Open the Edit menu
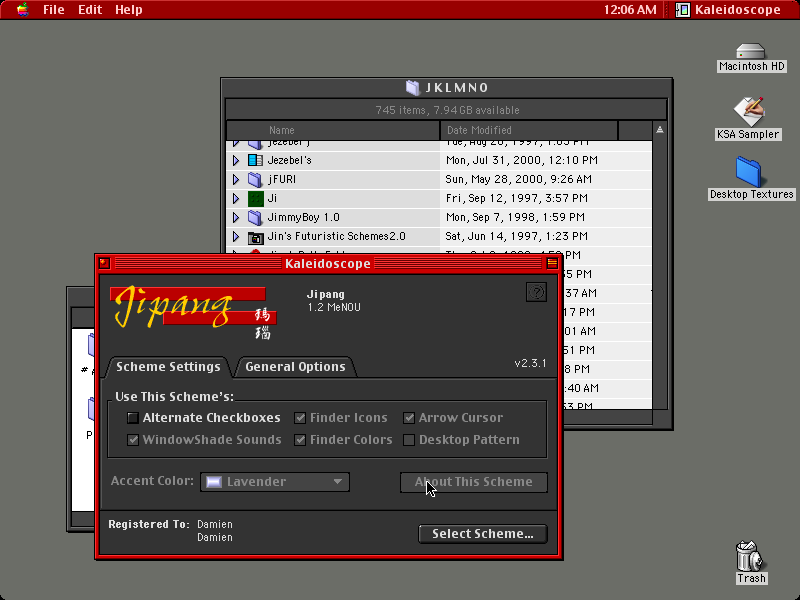This screenshot has width=800, height=600. [90, 10]
